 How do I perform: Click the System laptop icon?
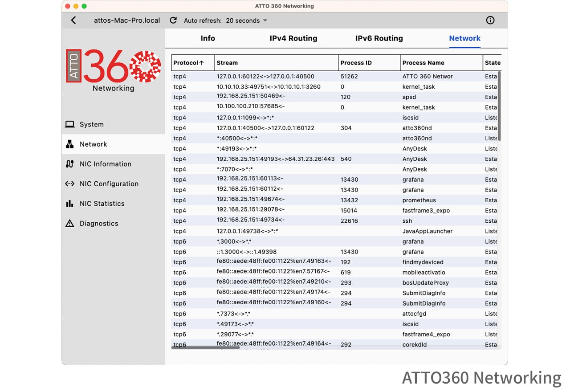pyautogui.click(x=69, y=124)
